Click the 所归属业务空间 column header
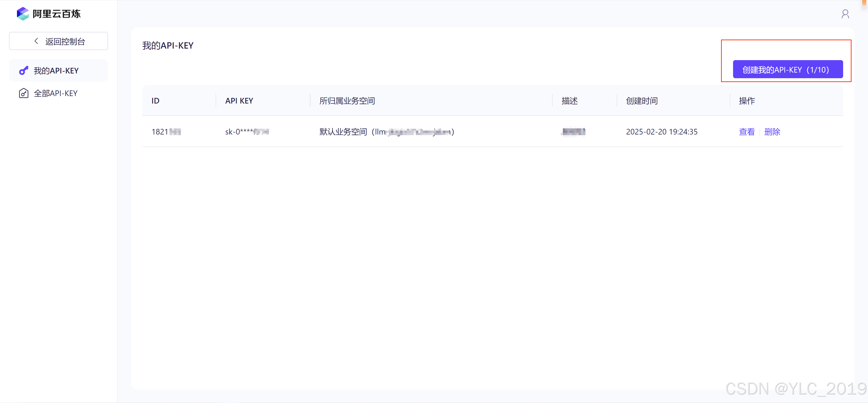The image size is (868, 403). [347, 101]
